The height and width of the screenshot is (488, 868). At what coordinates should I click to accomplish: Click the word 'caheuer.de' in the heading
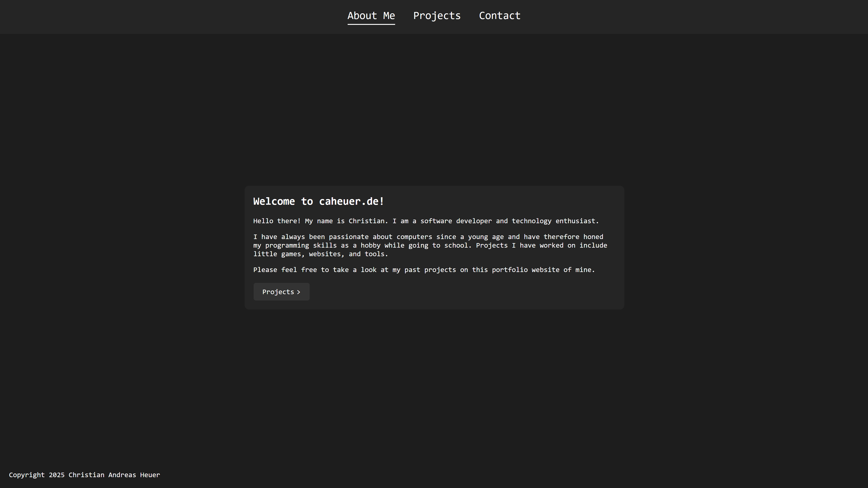[x=348, y=201]
